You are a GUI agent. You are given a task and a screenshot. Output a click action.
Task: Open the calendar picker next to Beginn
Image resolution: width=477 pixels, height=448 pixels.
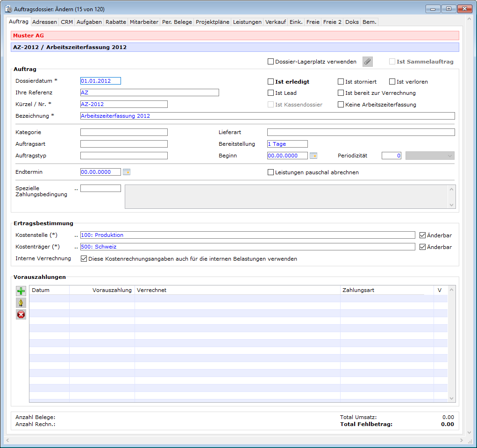[x=313, y=156]
